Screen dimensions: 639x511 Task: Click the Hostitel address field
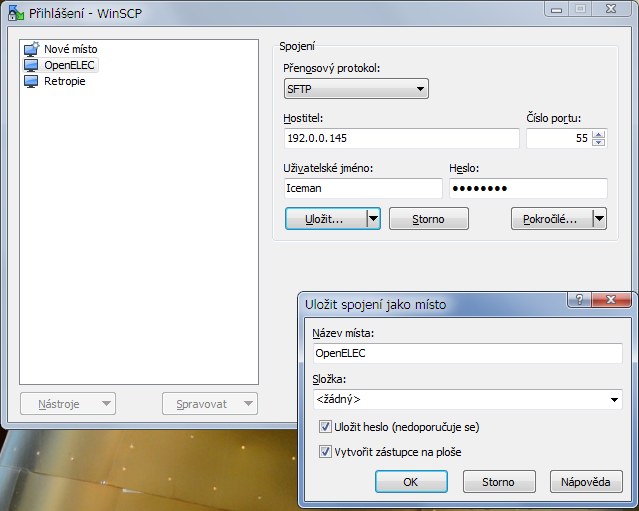point(400,139)
